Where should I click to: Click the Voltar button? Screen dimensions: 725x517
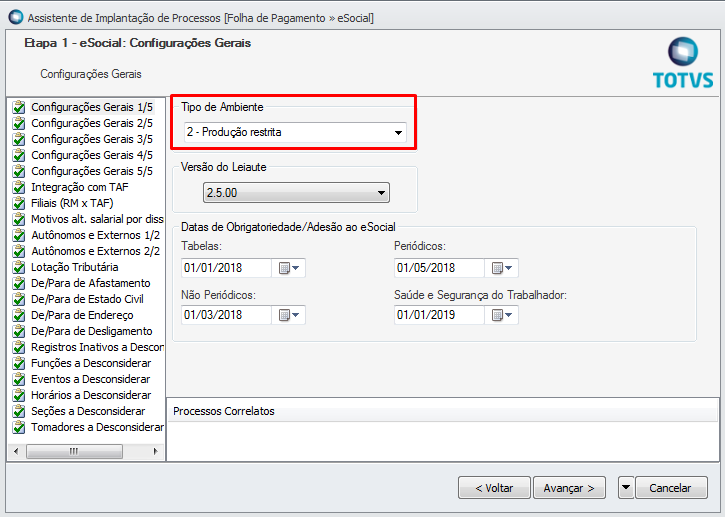494,487
